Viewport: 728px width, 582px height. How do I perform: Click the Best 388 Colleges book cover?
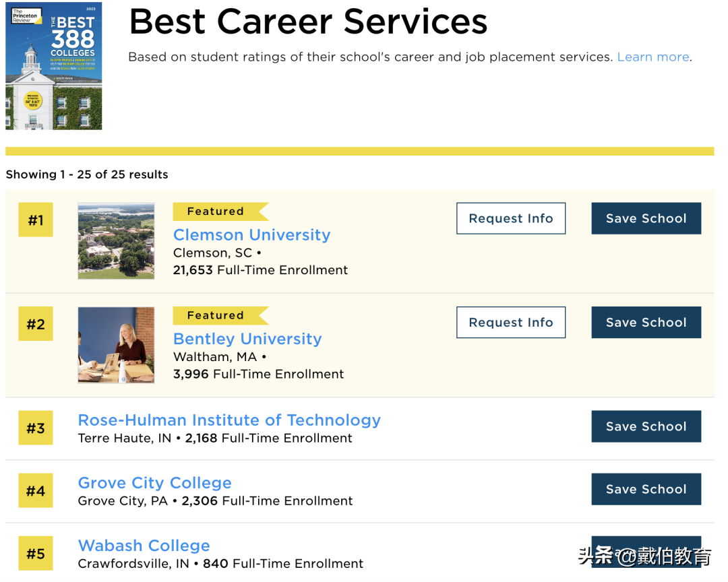pos(54,67)
